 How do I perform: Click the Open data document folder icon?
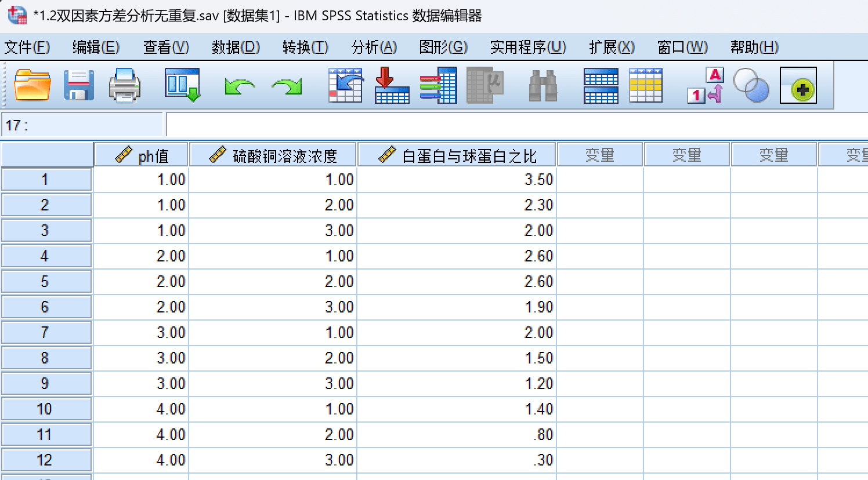tap(32, 85)
